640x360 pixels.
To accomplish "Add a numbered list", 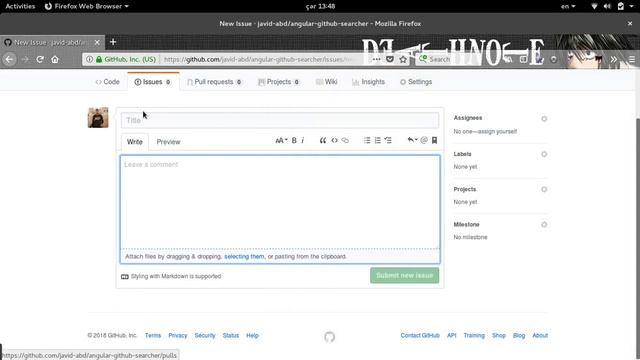I will tap(378, 140).
